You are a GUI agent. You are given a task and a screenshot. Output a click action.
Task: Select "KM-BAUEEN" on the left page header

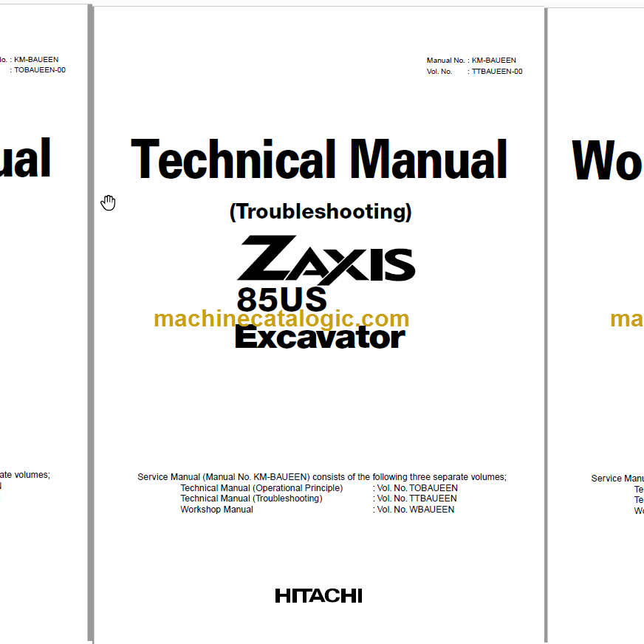36,60
